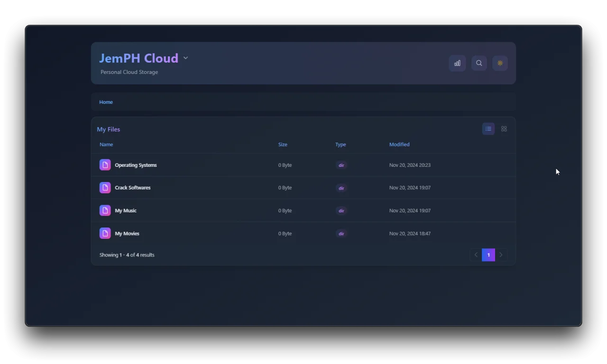Click the Crack Softwares folder icon
This screenshot has width=607, height=364.
105,188
